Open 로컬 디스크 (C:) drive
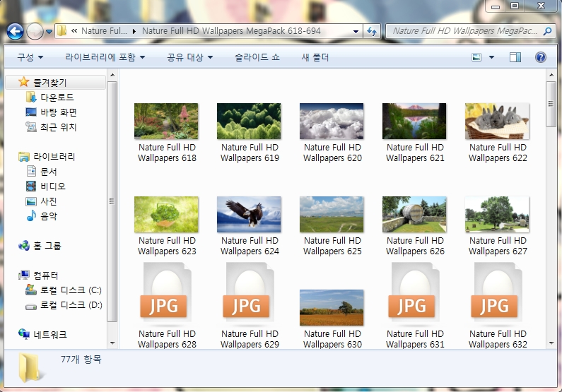Screen dimensions: 562x392 tap(70, 290)
